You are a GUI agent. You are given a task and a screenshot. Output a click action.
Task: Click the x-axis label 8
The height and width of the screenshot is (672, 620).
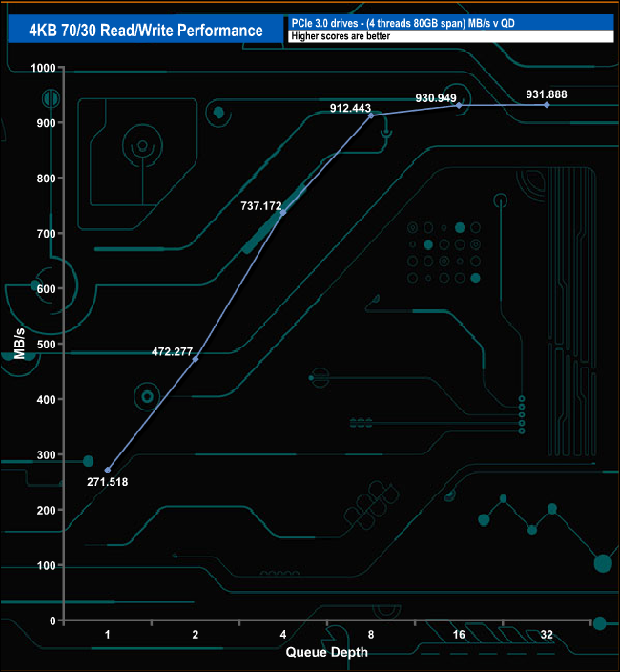tap(371, 634)
